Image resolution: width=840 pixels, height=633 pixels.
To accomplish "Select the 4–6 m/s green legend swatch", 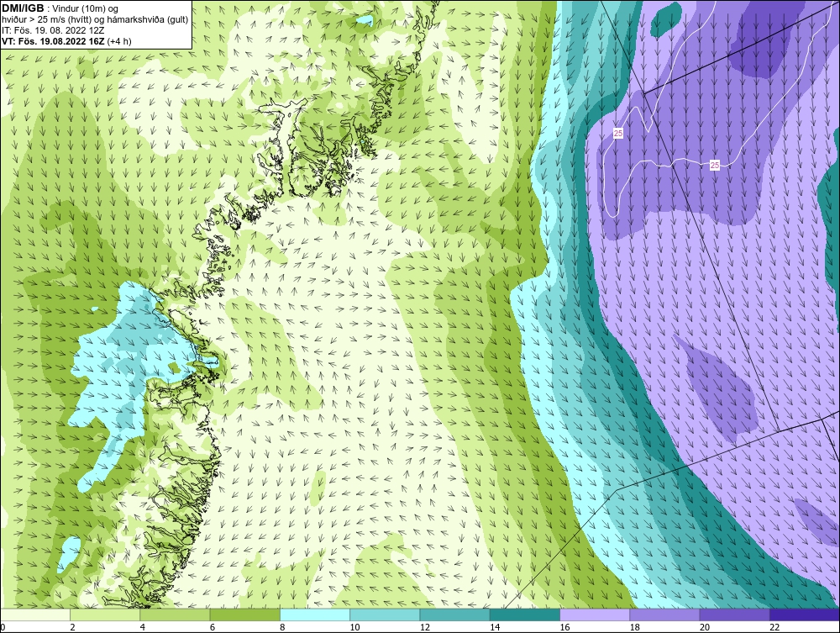I will tap(175, 615).
